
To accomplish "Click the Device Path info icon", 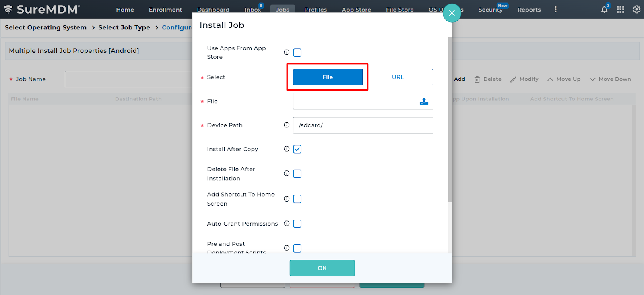I will coord(287,125).
